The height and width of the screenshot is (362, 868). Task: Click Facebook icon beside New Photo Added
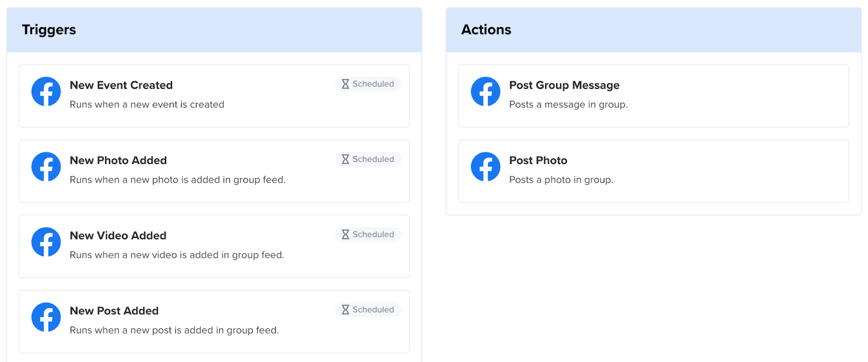[46, 167]
